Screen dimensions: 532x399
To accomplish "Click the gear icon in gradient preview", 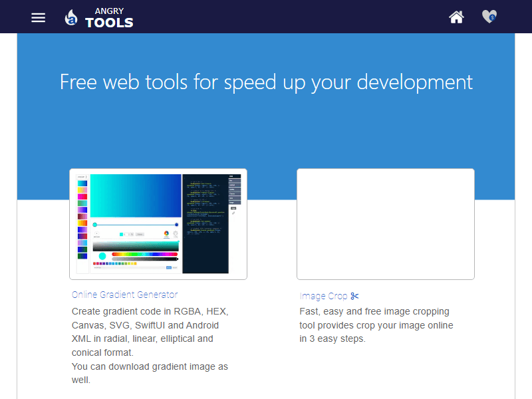I will [x=175, y=233].
